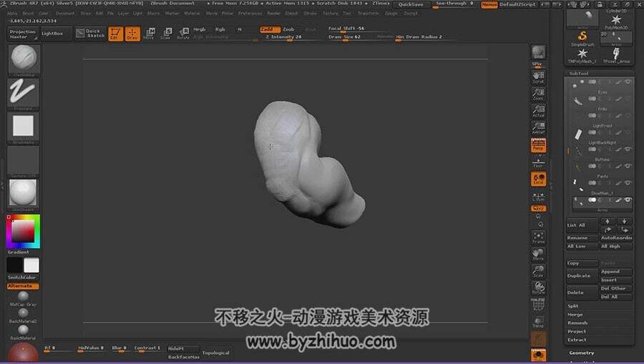Open the Render menu
The image size is (644, 364).
point(274,14)
